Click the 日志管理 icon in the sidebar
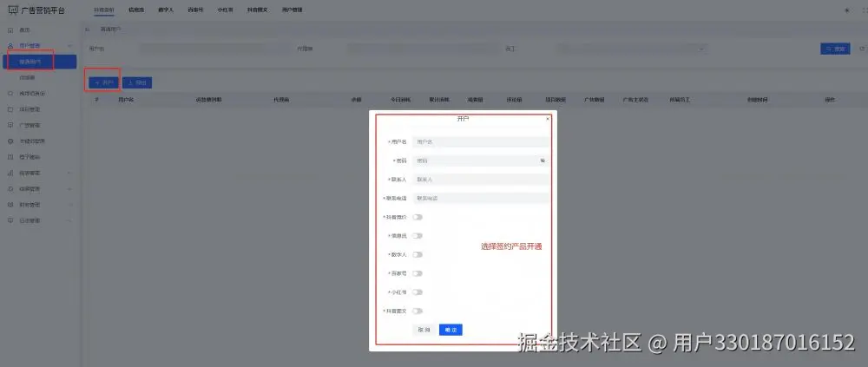 tap(10, 220)
